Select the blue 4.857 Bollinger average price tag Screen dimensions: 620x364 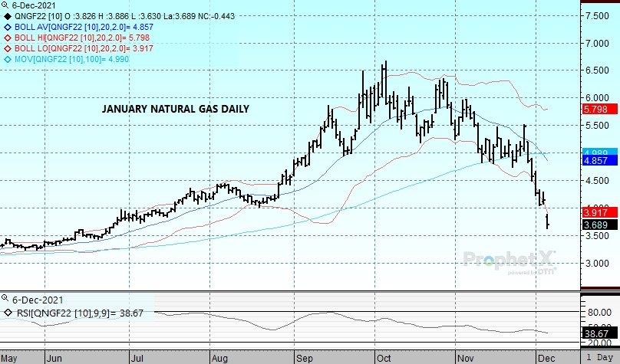(x=596, y=162)
